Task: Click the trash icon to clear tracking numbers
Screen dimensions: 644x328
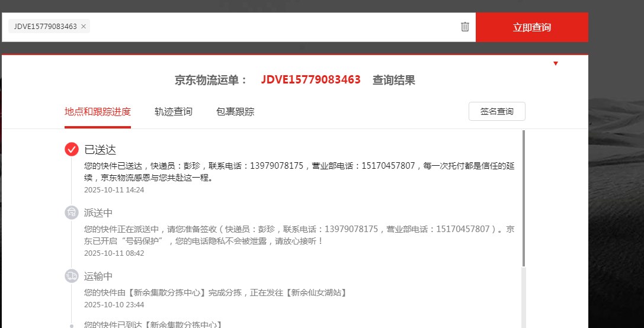Action: click(x=465, y=27)
